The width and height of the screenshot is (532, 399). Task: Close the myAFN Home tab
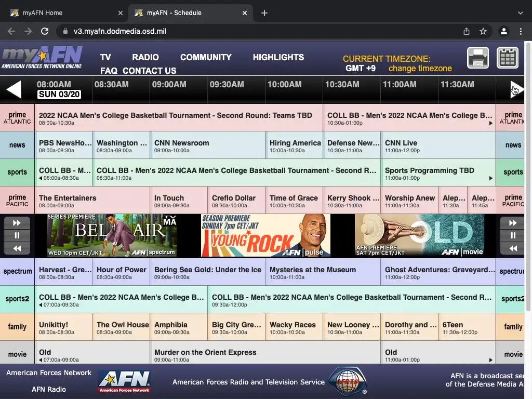click(x=121, y=13)
